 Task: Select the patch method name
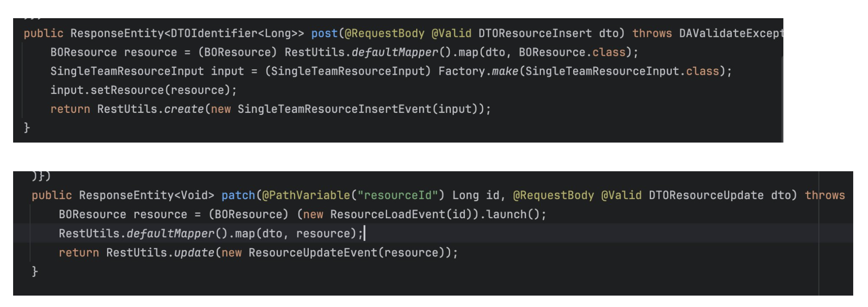pyautogui.click(x=238, y=195)
